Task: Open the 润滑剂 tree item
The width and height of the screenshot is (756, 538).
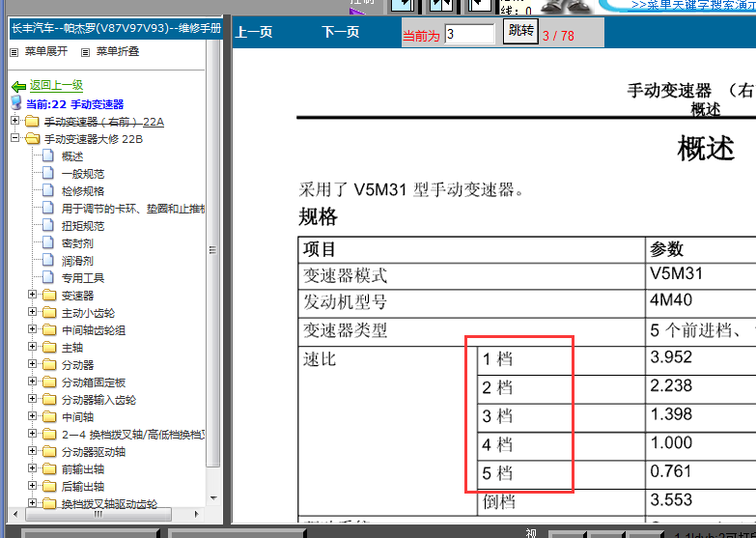Action: [77, 261]
